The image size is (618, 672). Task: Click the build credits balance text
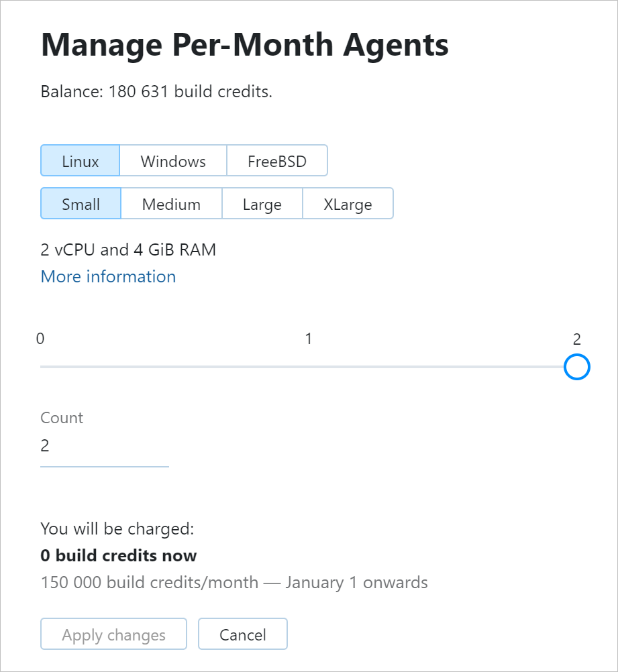(156, 91)
